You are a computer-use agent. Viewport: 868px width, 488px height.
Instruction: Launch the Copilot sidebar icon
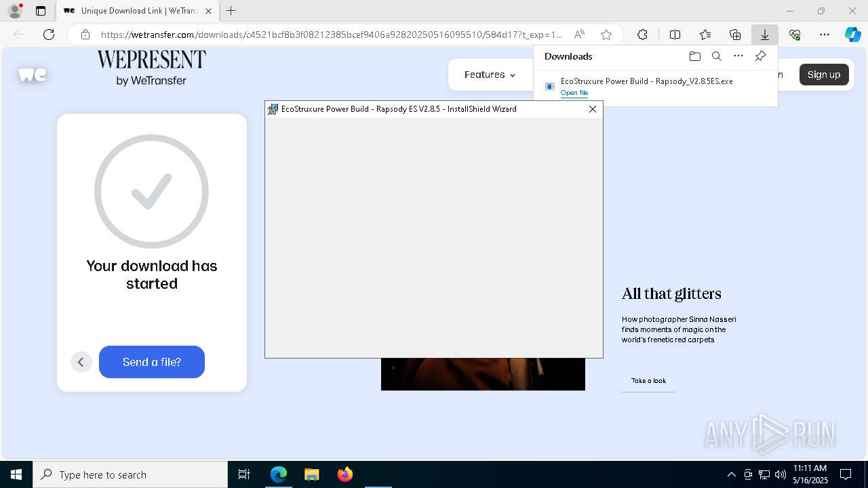[852, 35]
